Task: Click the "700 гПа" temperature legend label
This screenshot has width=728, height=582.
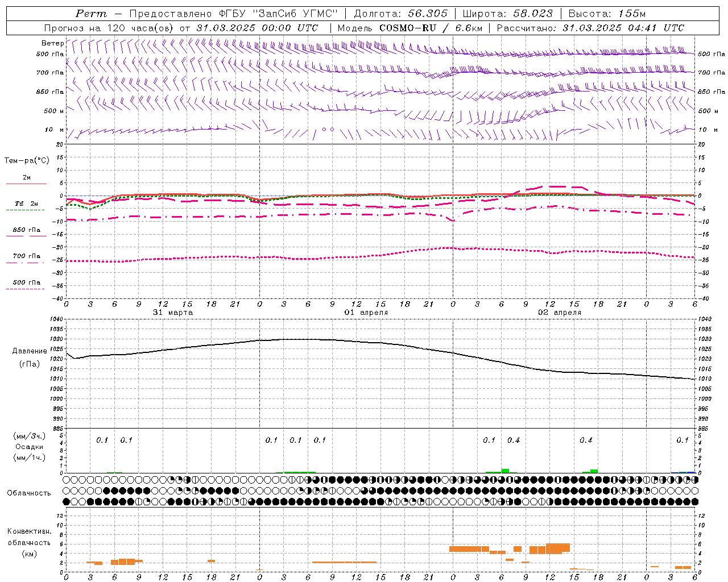Action: click(x=27, y=256)
